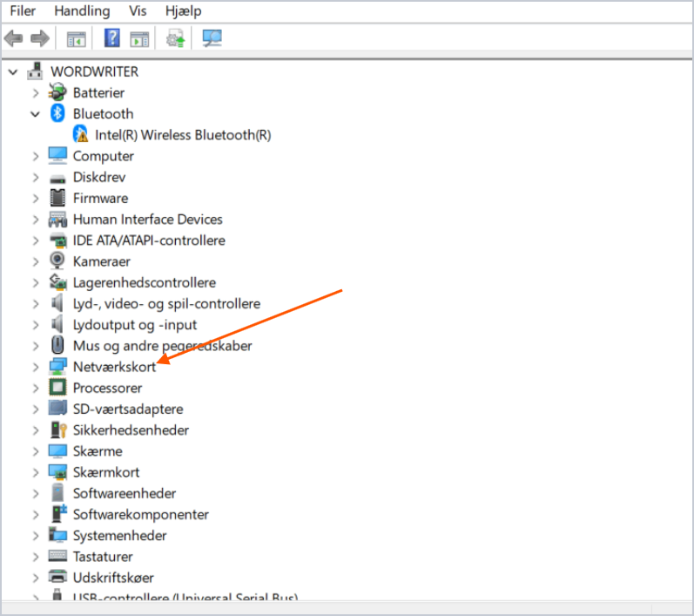This screenshot has height=616, width=694.
Task: Click the Processorer chip icon
Action: (x=57, y=388)
